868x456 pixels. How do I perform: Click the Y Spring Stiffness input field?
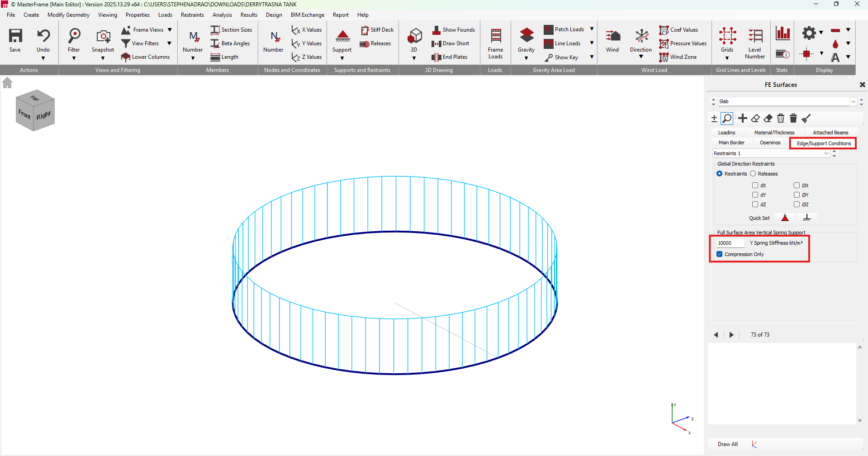(x=730, y=243)
